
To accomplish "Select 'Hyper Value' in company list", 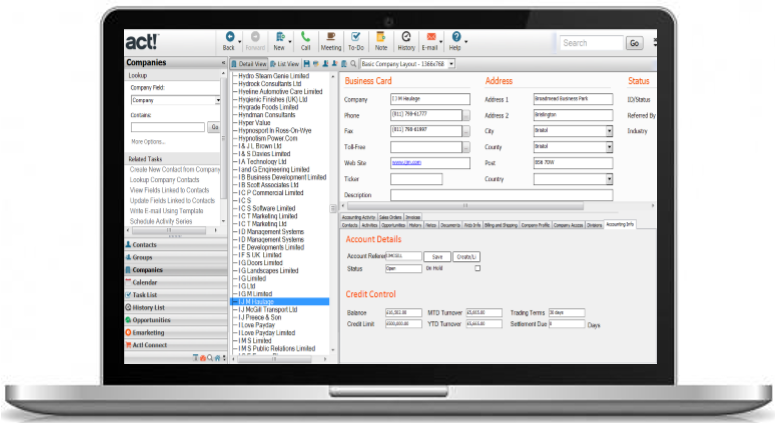I will 254,122.
